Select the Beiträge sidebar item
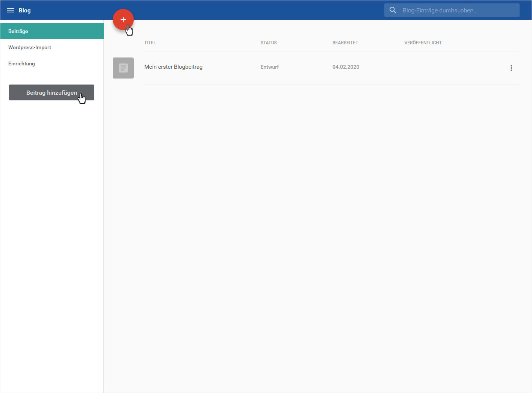The image size is (532, 393). point(52,31)
